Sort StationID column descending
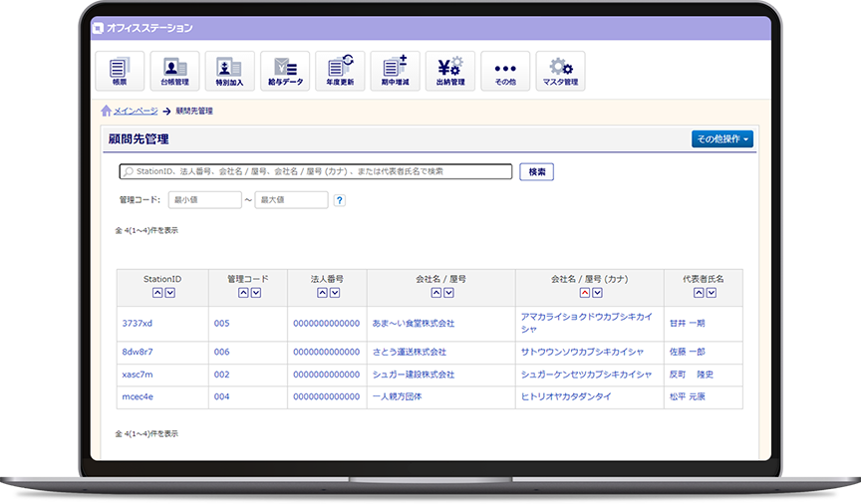Screen dimensions: 861x504 [170, 293]
